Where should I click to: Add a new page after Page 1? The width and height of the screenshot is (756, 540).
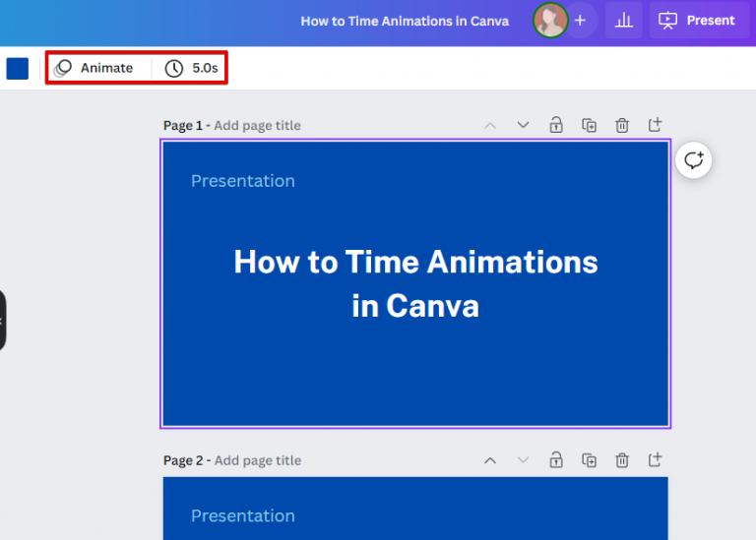tap(655, 125)
